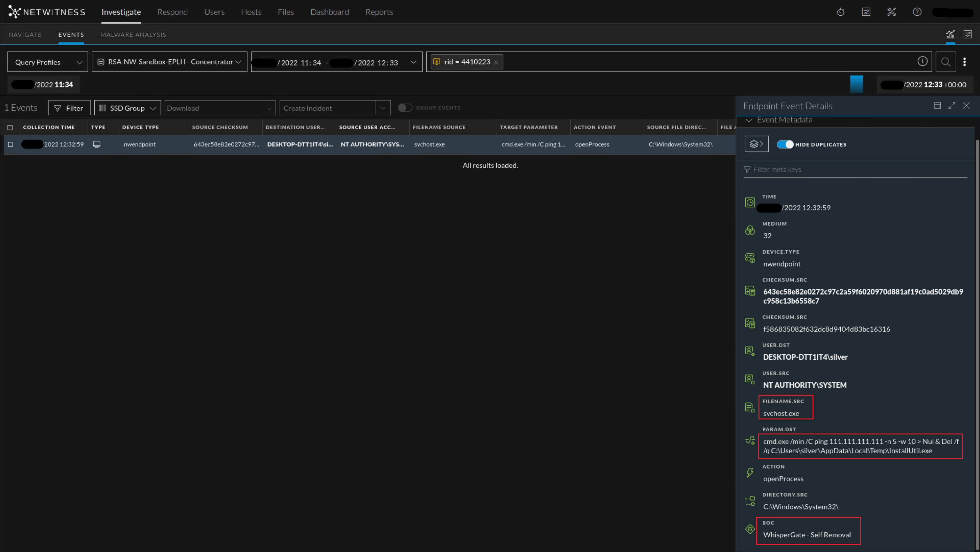This screenshot has height=552, width=980.
Task: Open the query info help icon
Action: (922, 61)
